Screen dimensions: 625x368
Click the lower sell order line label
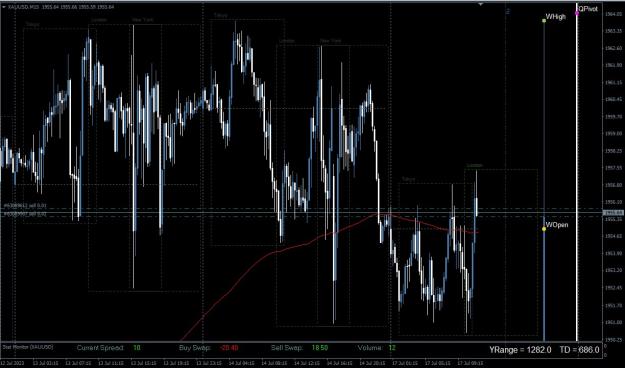click(25, 214)
